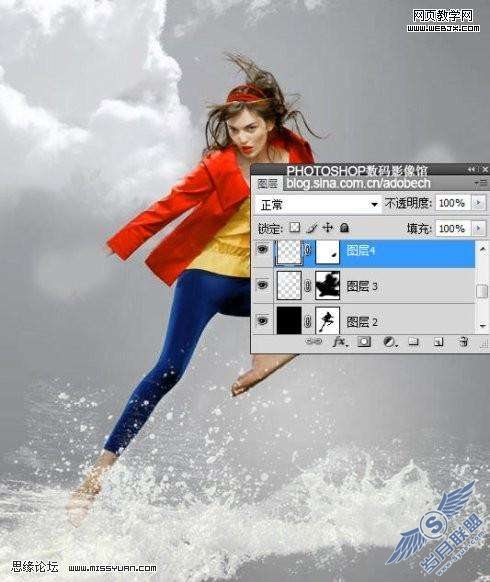The image size is (490, 582).
Task: Collapse panel with double-arrow icon
Action: coord(471,170)
